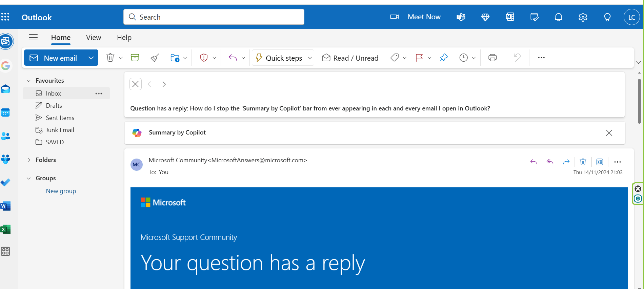Open the Help tab
644x289 pixels.
point(124,38)
